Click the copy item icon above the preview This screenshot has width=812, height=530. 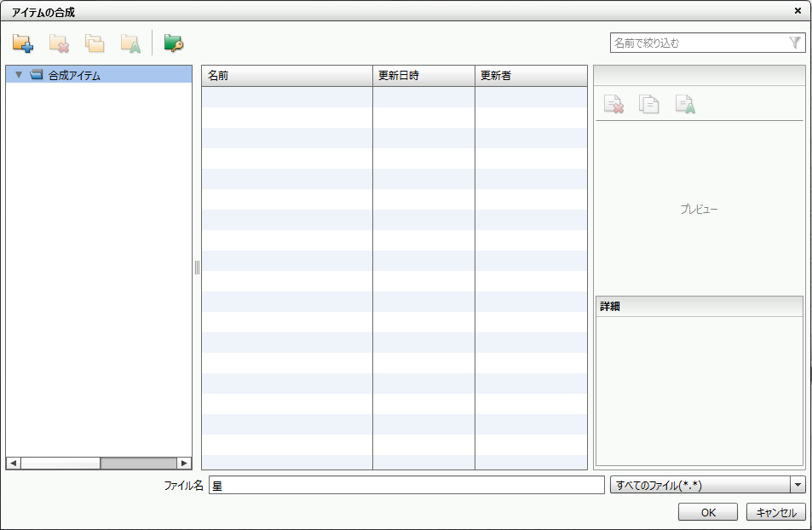tap(649, 102)
